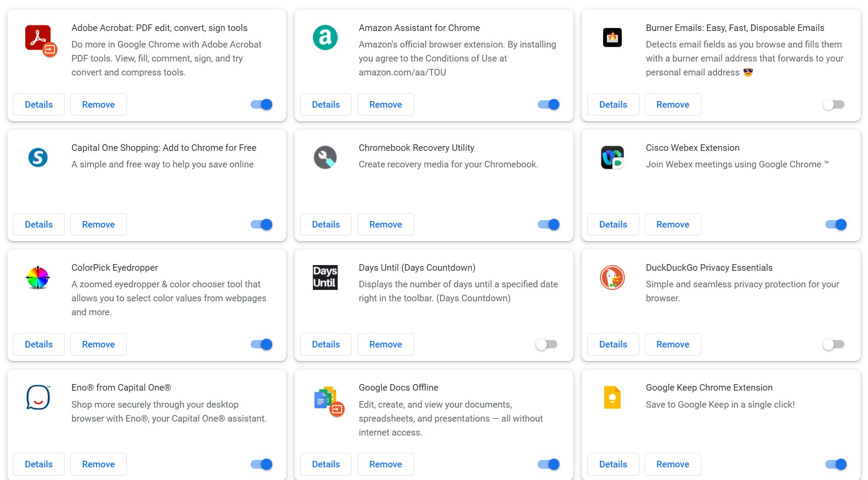Viewport: 868px width, 480px height.
Task: View Details of ColorPick Eyedropper
Action: [x=39, y=344]
